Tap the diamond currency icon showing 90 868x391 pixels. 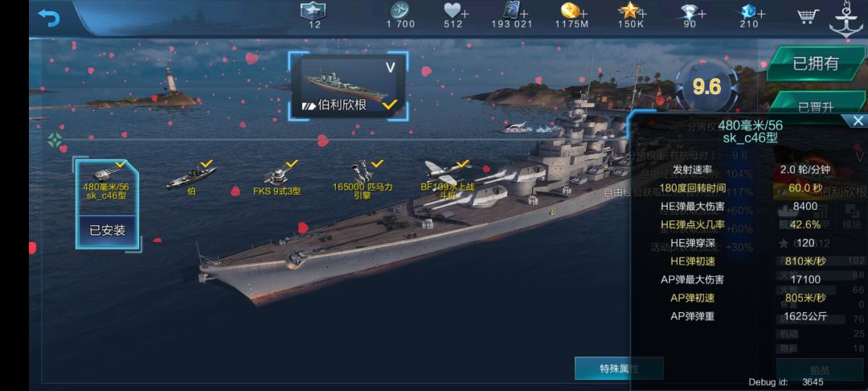click(x=690, y=11)
